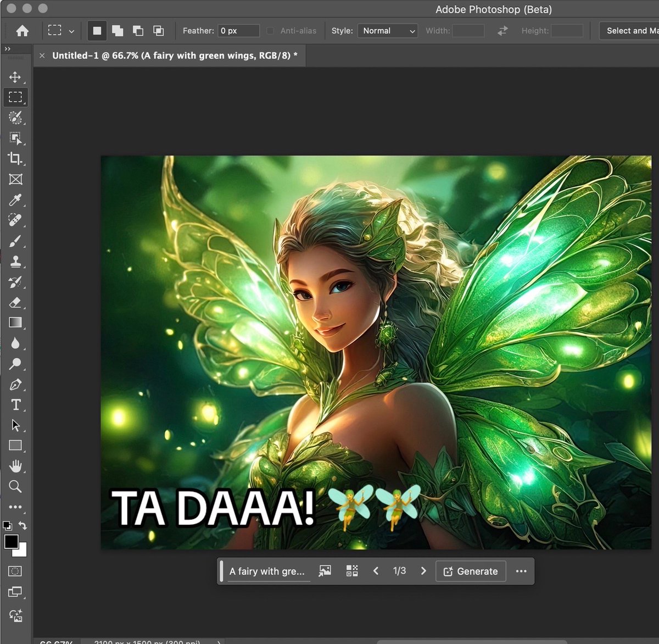Screen dimensions: 659x644
Task: Select the Eyedropper tool
Action: click(x=15, y=200)
